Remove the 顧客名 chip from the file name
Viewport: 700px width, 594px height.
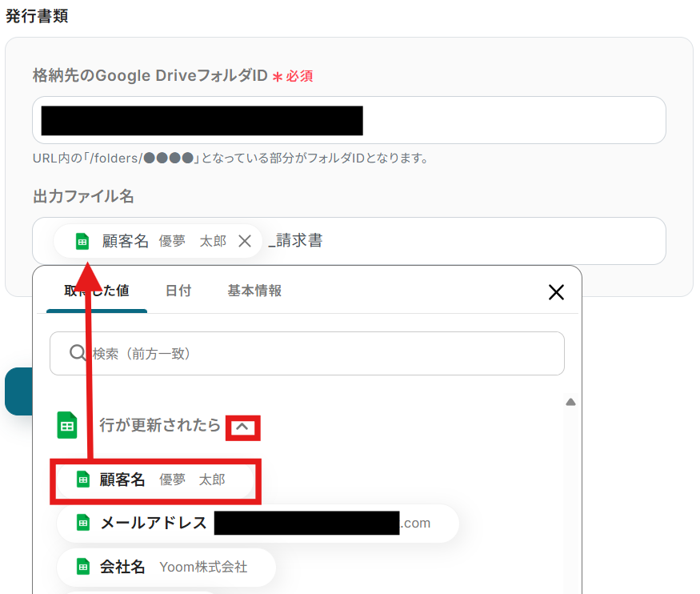click(x=245, y=241)
